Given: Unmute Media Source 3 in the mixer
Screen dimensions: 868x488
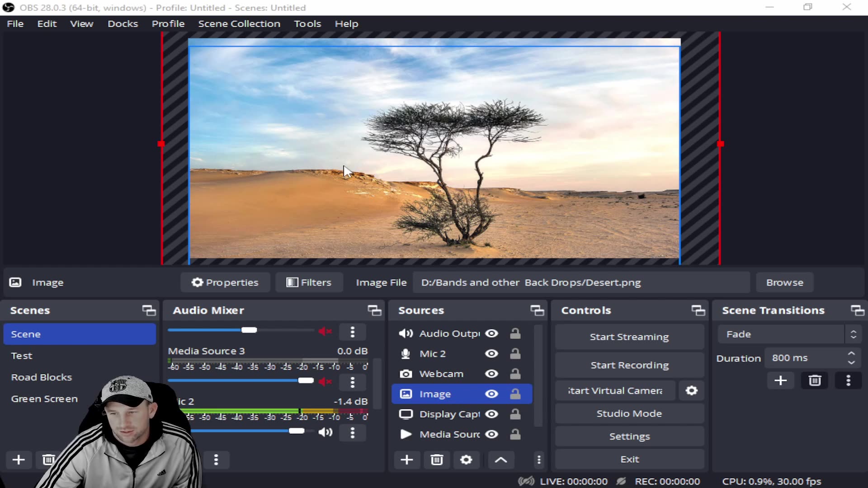Looking at the screenshot, I should pyautogui.click(x=325, y=382).
